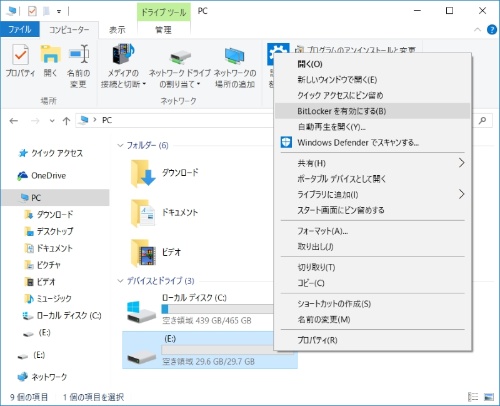This screenshot has height=406, width=500.
Task: Switch to the 管理 tab
Action: pyautogui.click(x=163, y=30)
